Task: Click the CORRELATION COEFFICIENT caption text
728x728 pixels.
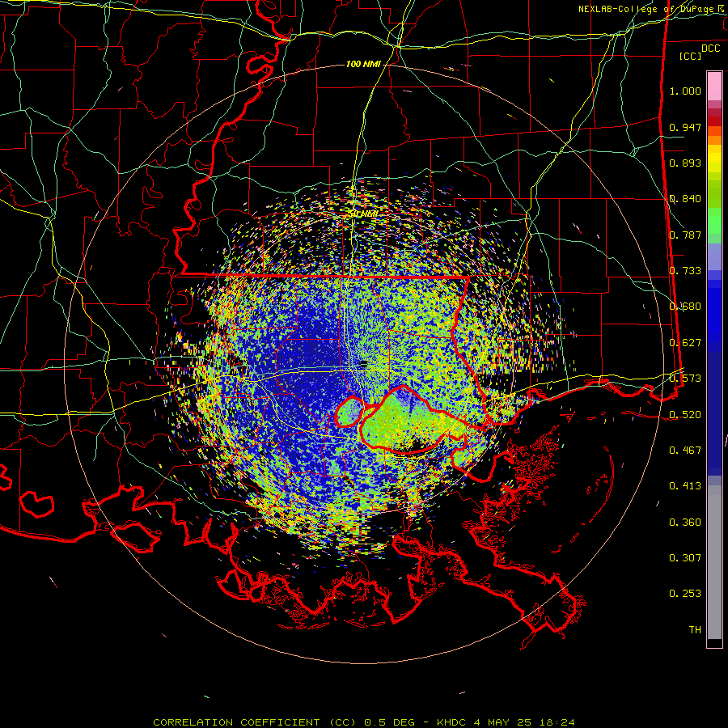Action: coord(236,722)
